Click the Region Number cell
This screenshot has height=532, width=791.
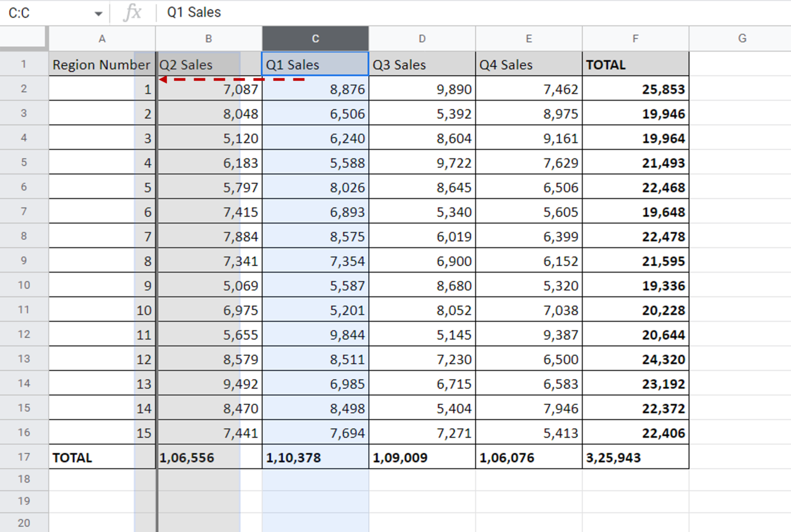click(102, 64)
